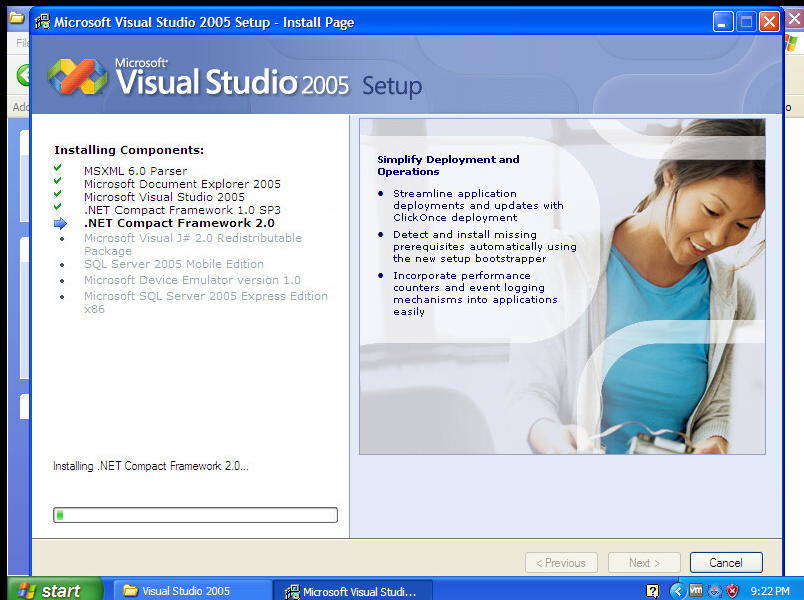Click the red security shield tray icon
804x600 pixels.
[733, 591]
